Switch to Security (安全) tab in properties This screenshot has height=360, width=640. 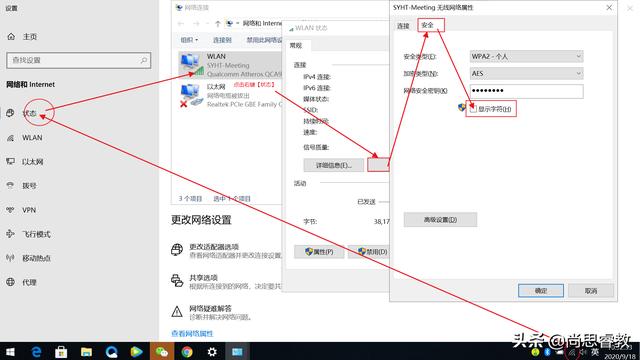(427, 25)
